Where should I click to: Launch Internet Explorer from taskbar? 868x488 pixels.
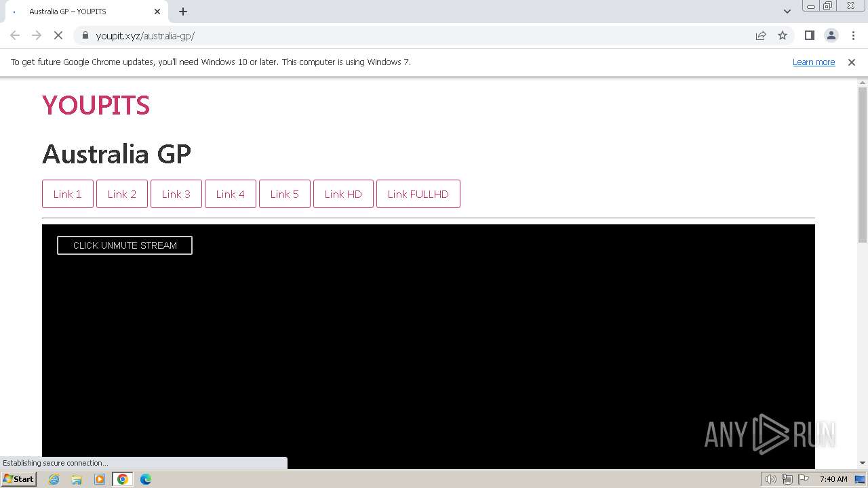pos(54,479)
